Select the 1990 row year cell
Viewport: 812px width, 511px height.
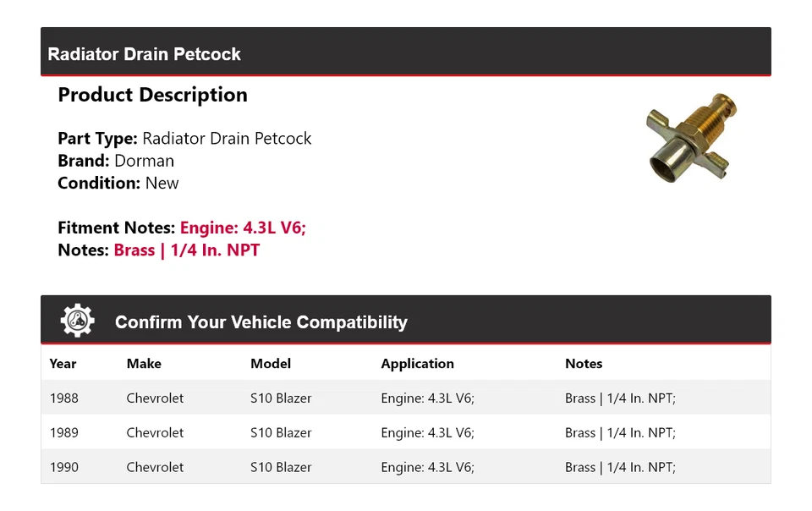(x=64, y=468)
